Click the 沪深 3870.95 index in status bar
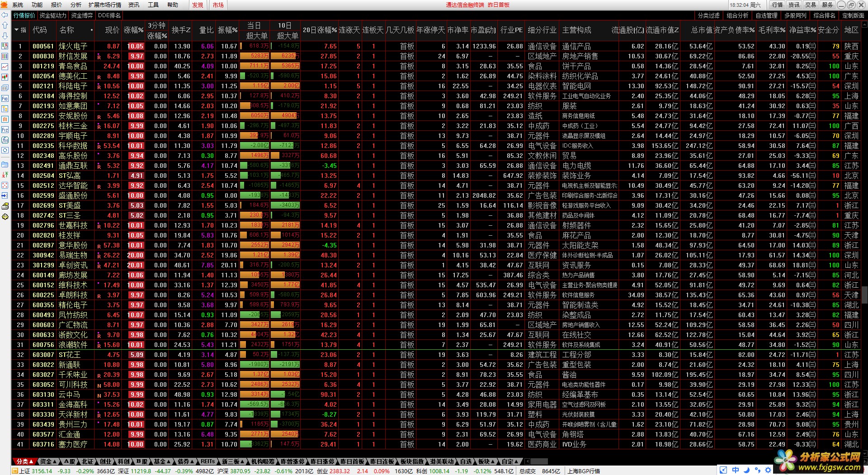This screenshot has width=868, height=475. click(233, 471)
